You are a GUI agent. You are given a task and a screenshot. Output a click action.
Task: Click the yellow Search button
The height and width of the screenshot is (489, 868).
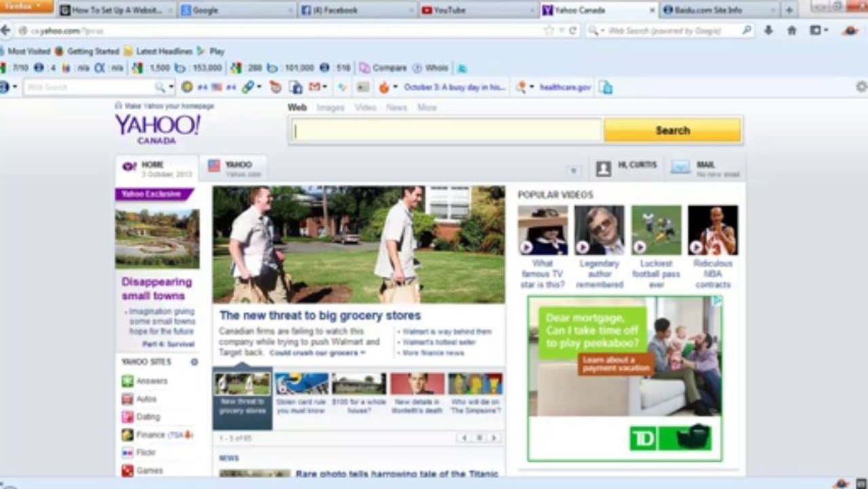tap(673, 130)
